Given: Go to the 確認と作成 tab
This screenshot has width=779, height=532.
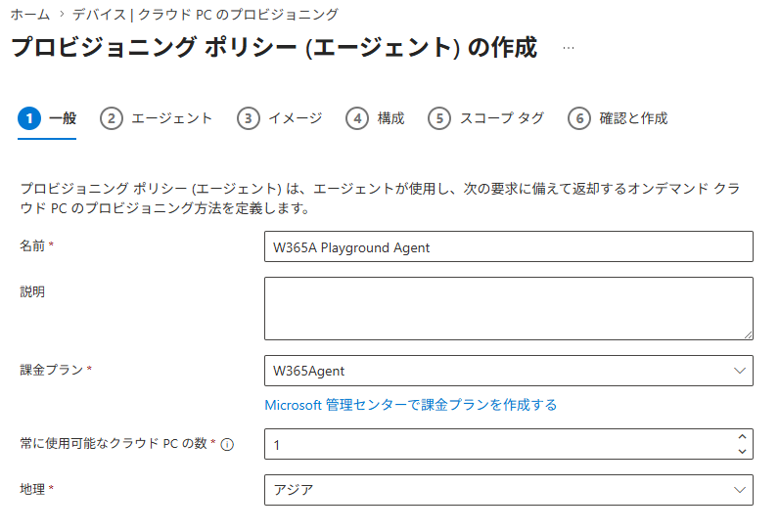Looking at the screenshot, I should pos(633,118).
